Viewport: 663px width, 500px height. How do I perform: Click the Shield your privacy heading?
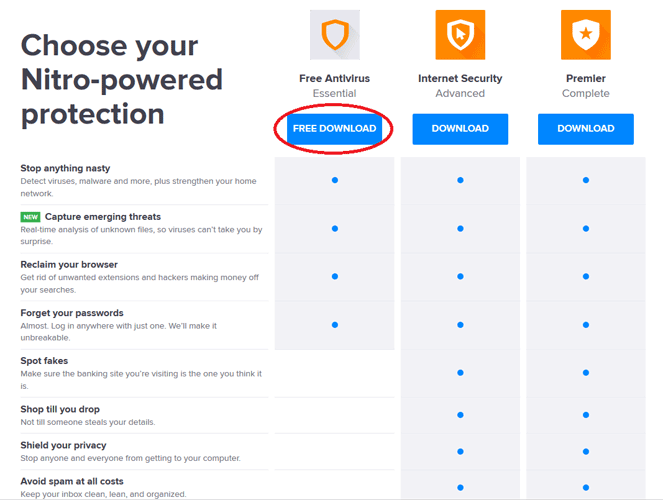pos(63,445)
